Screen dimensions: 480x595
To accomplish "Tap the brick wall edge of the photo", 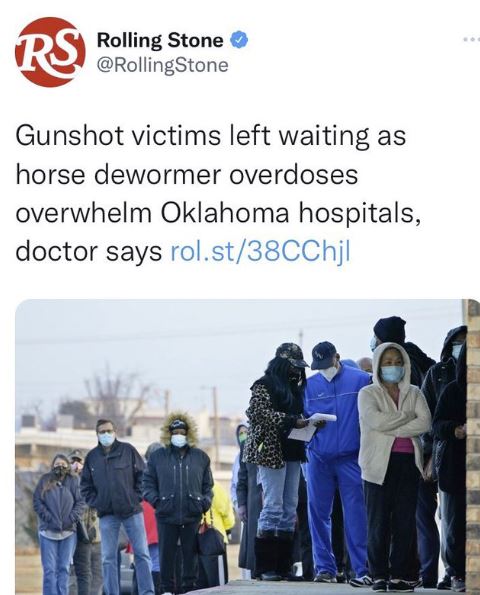I will (472, 447).
